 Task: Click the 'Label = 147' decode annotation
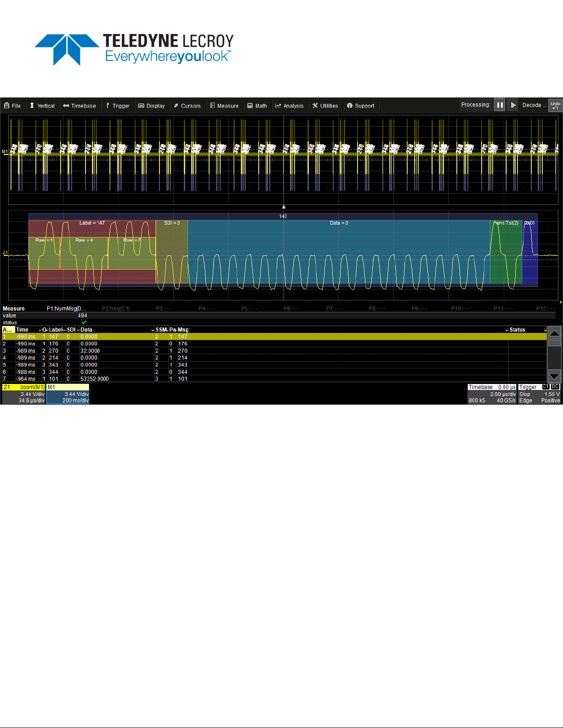point(92,223)
